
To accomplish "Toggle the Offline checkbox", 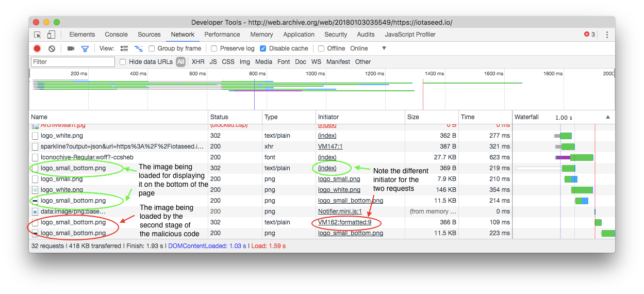I will [x=321, y=48].
